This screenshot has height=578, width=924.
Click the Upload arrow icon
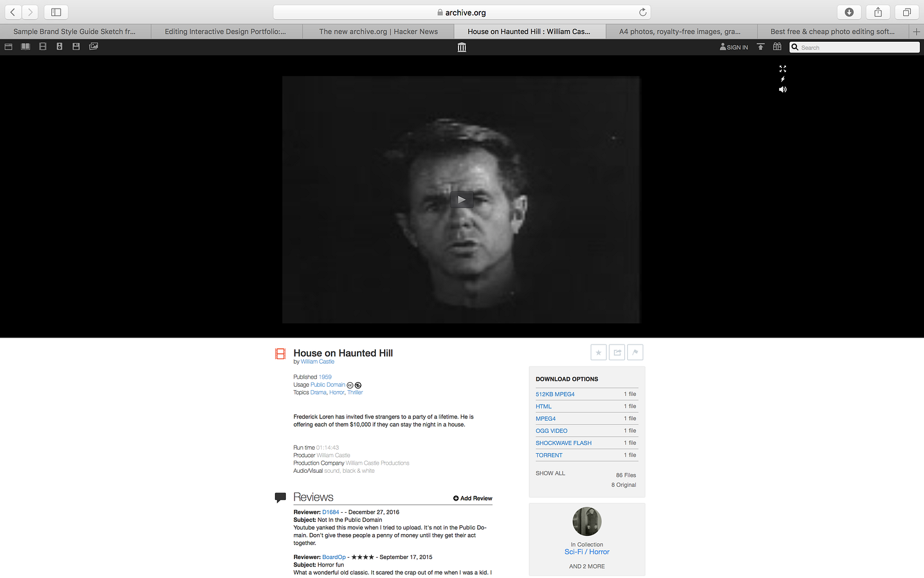click(x=761, y=47)
